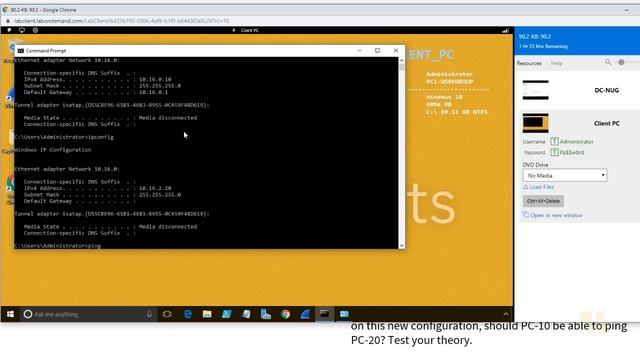
Task: Click the Command Prompt scrollbar down arrow
Action: tap(402, 246)
